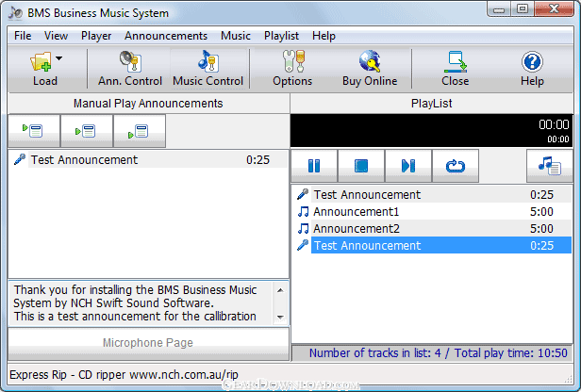The height and width of the screenshot is (392, 581).
Task: Click the announcement description text box
Action: (x=142, y=303)
